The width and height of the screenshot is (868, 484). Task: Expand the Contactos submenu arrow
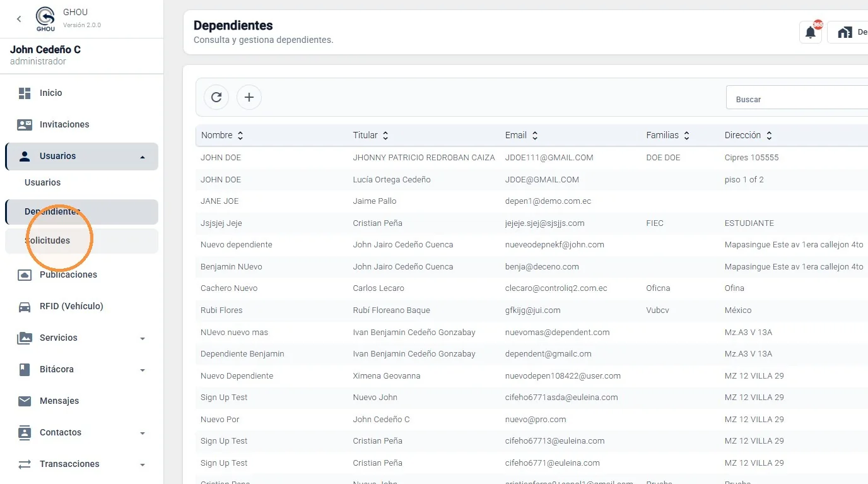click(143, 434)
